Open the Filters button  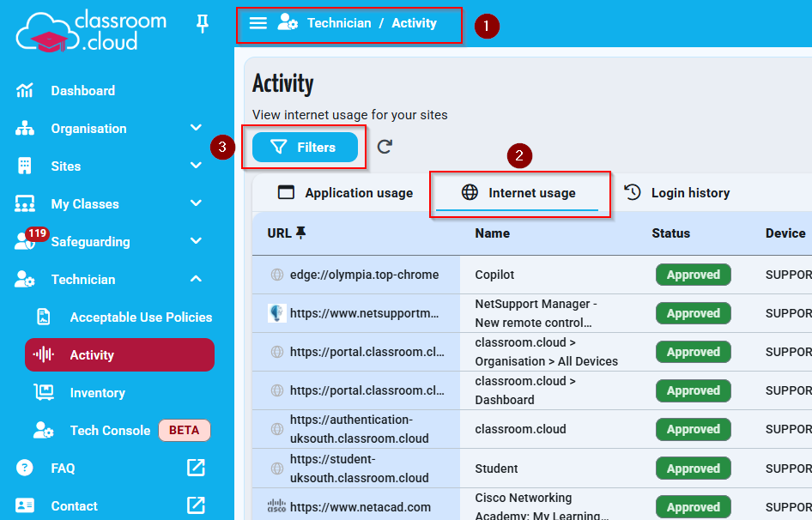[305, 147]
